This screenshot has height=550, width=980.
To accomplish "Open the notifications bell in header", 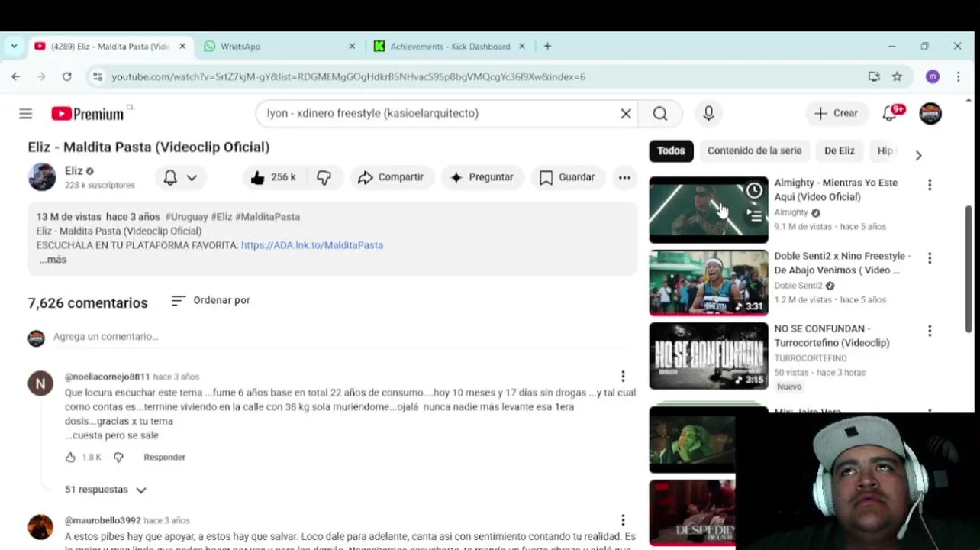I will click(890, 114).
